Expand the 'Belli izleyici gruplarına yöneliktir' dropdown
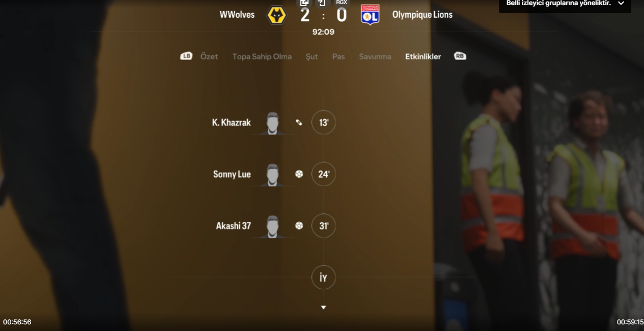 coord(621,4)
